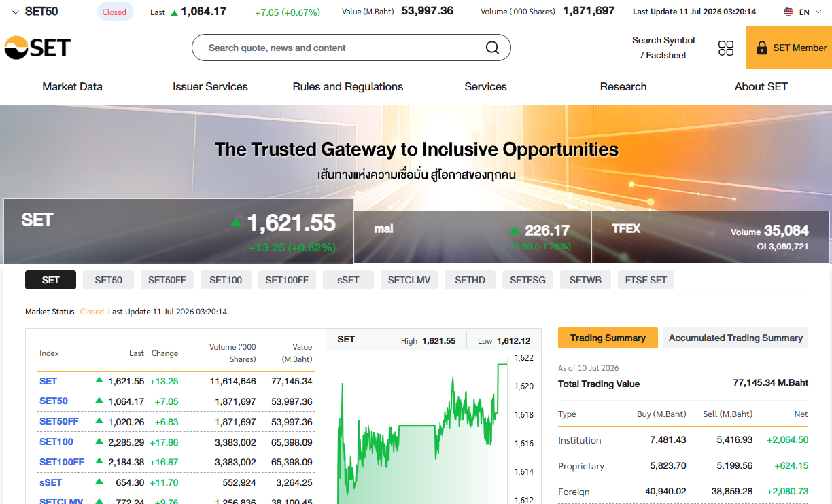Open the About SET menu
832x504 pixels.
pos(761,86)
